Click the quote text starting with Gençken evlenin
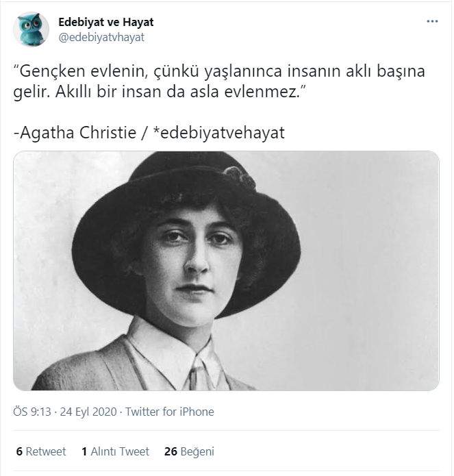The width and height of the screenshot is (454, 476). click(219, 81)
